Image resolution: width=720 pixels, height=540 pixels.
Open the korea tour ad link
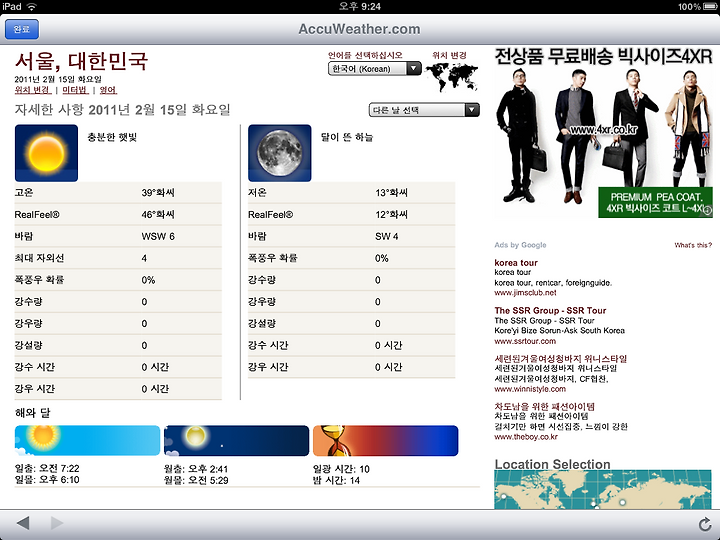coord(516,263)
